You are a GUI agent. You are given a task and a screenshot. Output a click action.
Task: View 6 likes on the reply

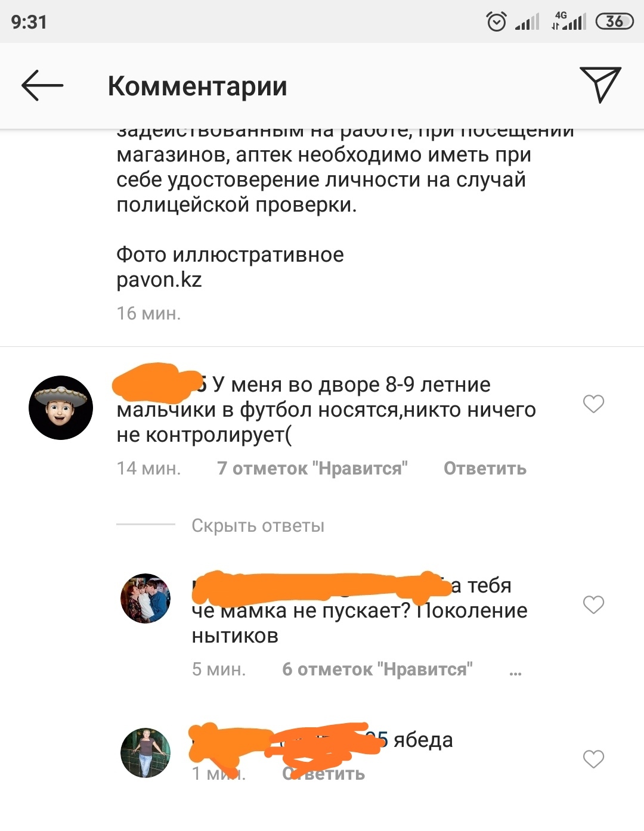377,669
